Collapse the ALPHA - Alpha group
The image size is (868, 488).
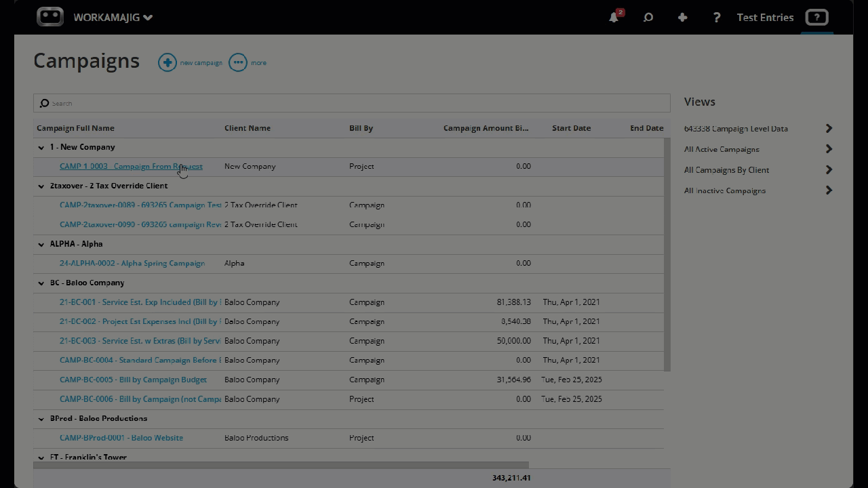(41, 244)
